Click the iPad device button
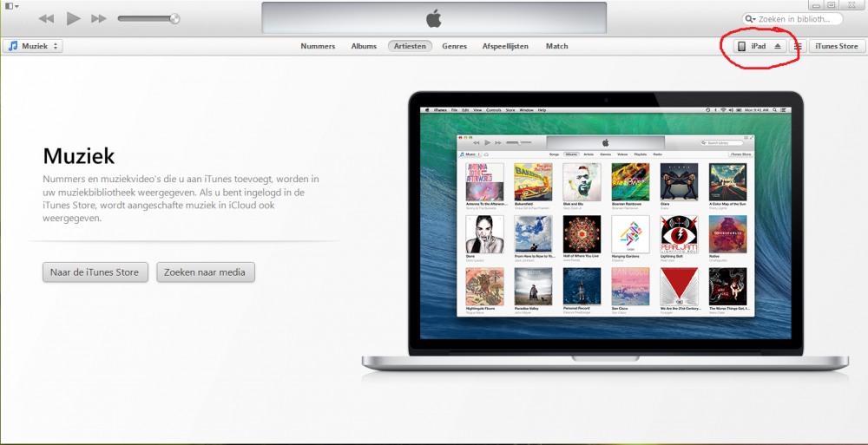 pyautogui.click(x=752, y=46)
